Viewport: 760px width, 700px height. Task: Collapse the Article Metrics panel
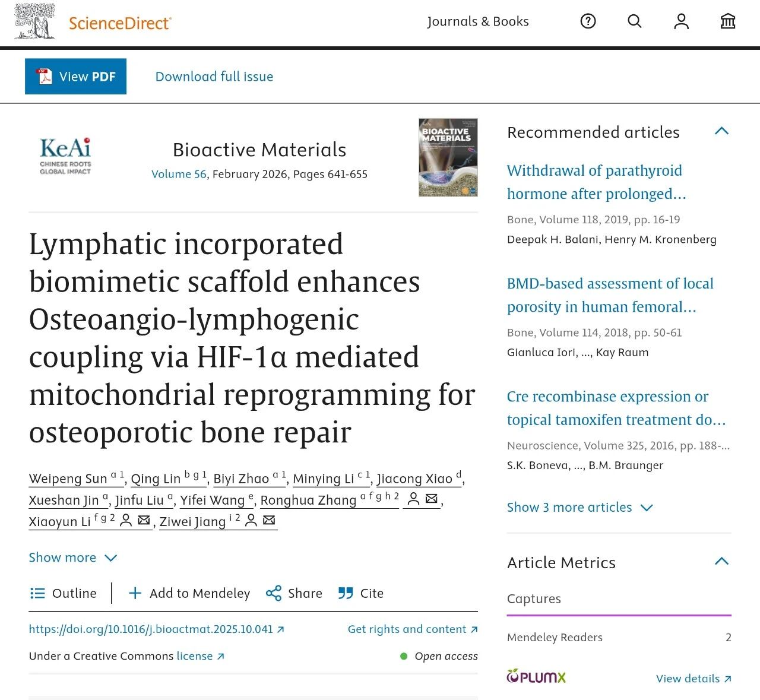coord(721,562)
